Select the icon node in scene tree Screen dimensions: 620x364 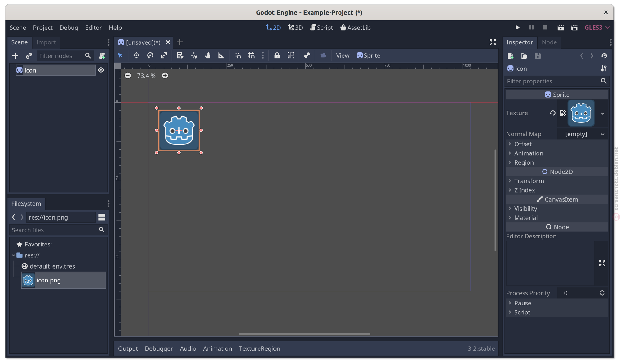click(x=56, y=70)
